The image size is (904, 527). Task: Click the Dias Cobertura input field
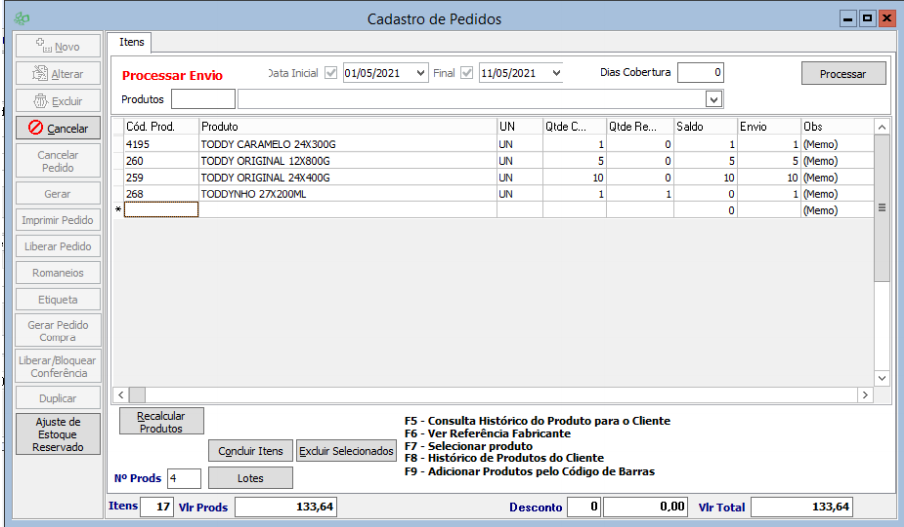pyautogui.click(x=700, y=73)
